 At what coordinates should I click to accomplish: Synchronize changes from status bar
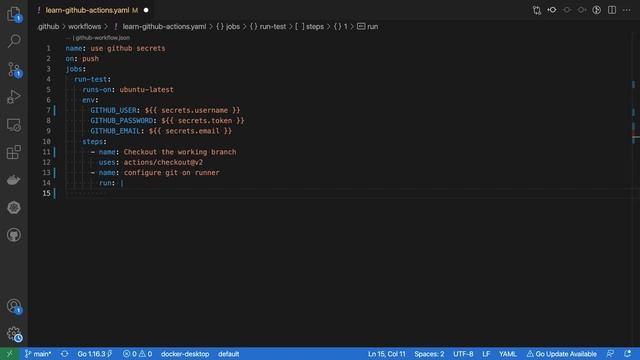pos(64,354)
